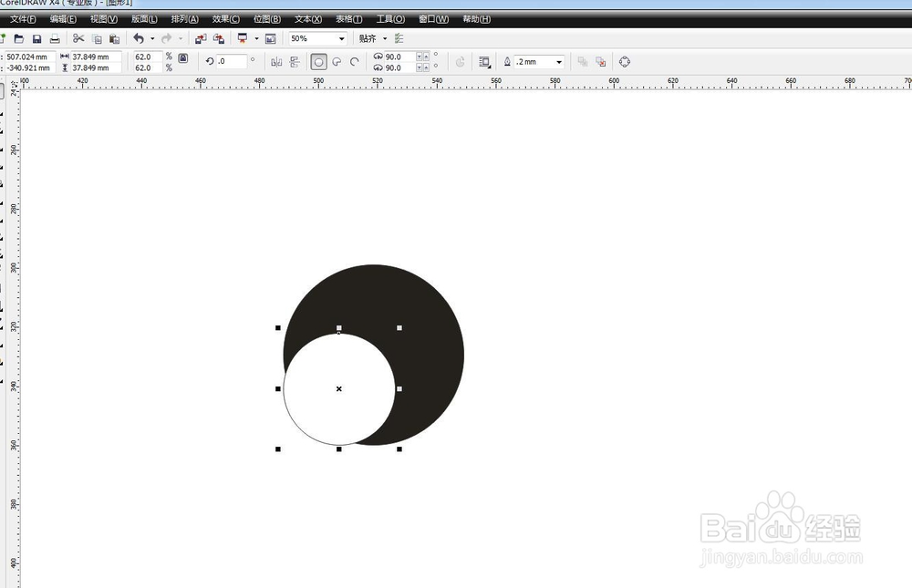Open the 编辑(E) menu

pos(63,19)
